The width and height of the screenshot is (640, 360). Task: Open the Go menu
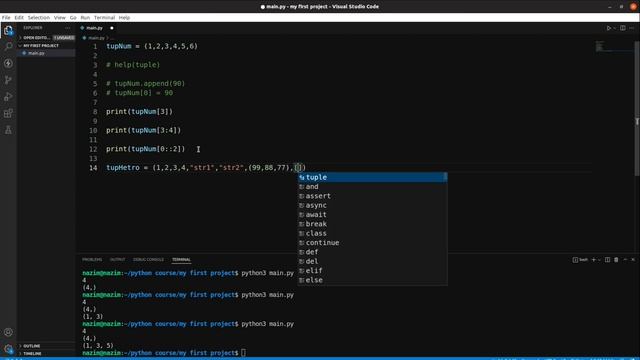[73, 18]
